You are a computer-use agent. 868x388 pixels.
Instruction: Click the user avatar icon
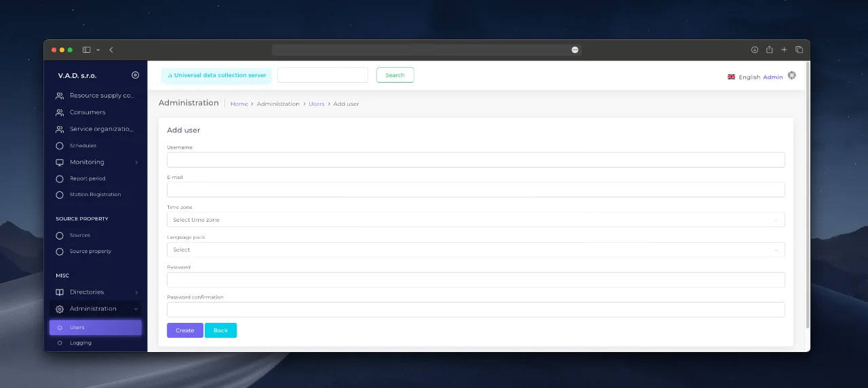(x=791, y=75)
